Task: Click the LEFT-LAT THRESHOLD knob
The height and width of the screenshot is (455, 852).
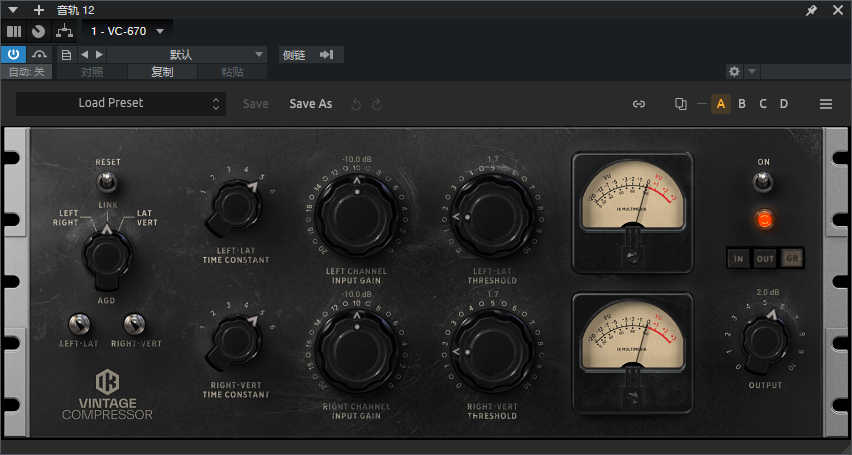Action: point(492,215)
